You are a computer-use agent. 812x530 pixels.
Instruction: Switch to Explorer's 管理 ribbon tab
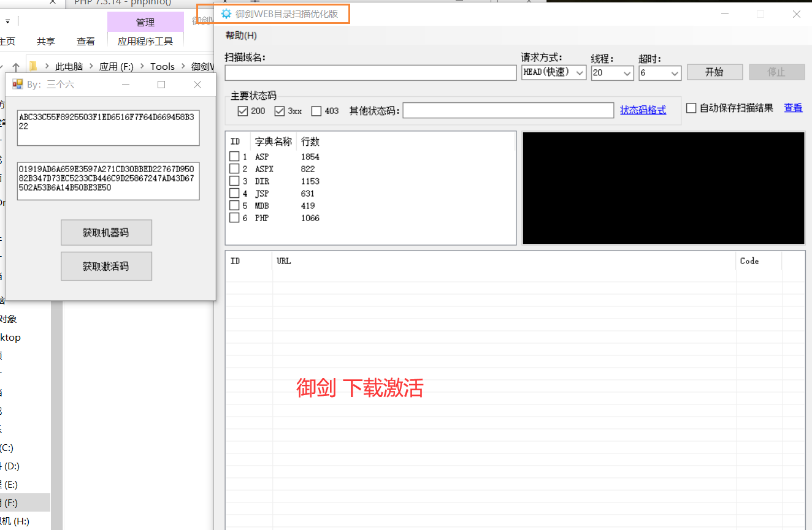click(145, 22)
